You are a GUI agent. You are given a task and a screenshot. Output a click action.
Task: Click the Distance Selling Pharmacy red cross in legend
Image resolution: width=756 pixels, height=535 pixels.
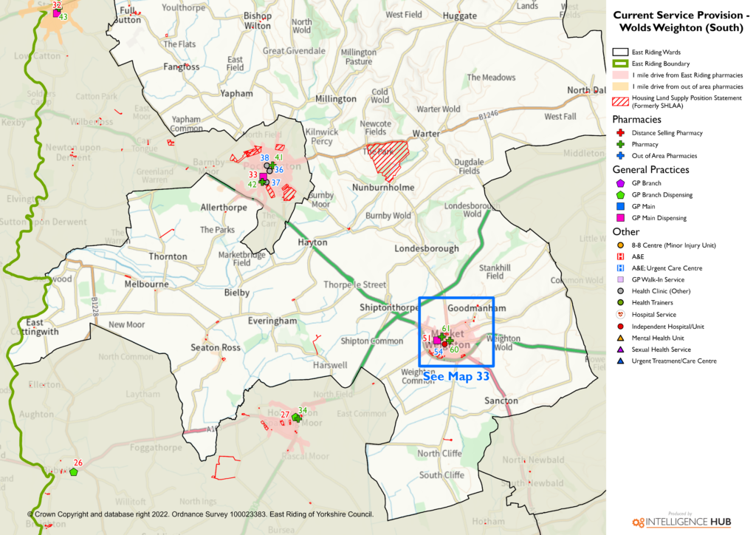pyautogui.click(x=620, y=133)
